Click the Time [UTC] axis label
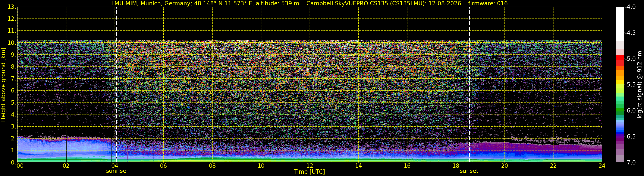The image size is (644, 176). pyautogui.click(x=310, y=172)
